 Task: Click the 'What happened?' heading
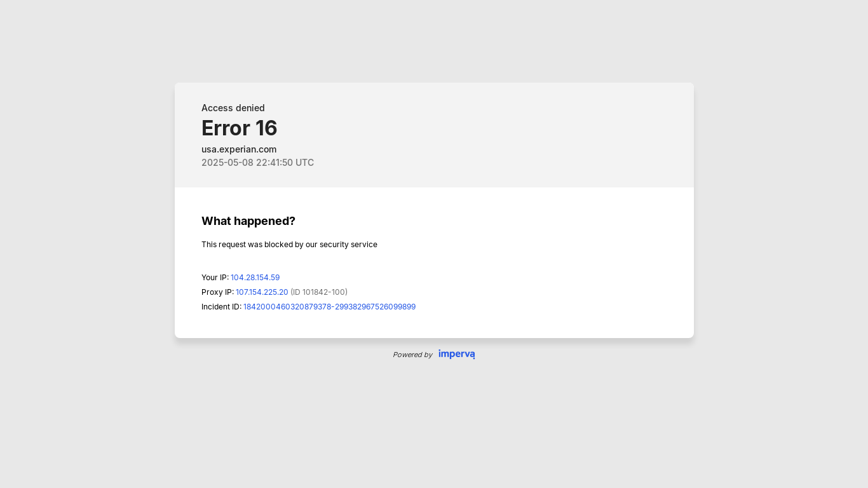pos(248,221)
